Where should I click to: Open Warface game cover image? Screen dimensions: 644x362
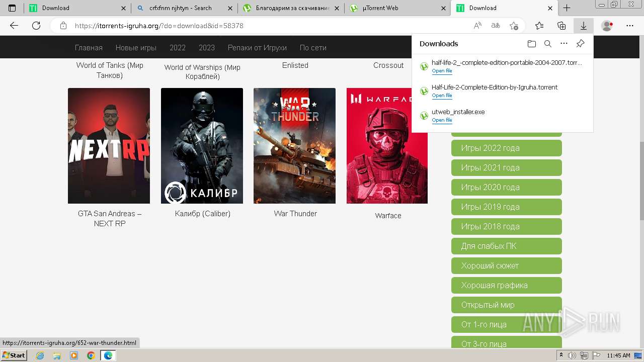click(x=387, y=146)
